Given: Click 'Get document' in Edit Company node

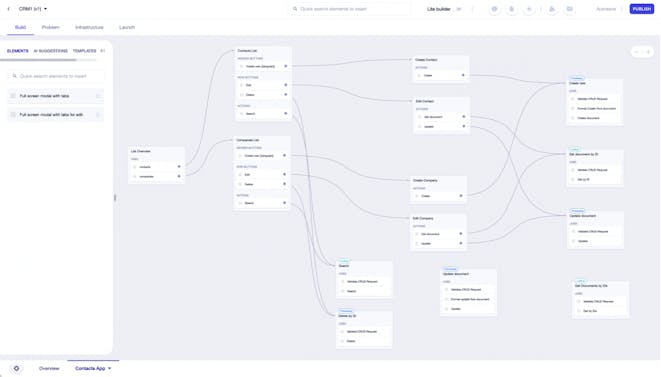Looking at the screenshot, I should click(438, 234).
